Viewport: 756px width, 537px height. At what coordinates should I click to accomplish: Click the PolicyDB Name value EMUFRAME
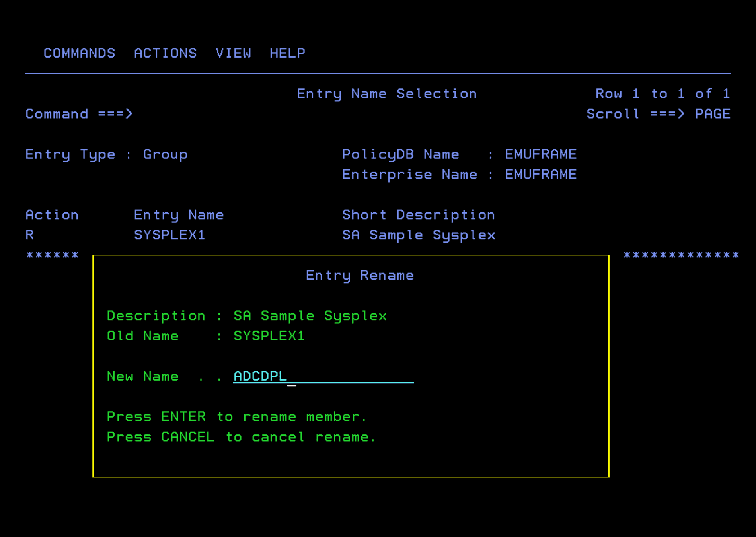pos(540,154)
